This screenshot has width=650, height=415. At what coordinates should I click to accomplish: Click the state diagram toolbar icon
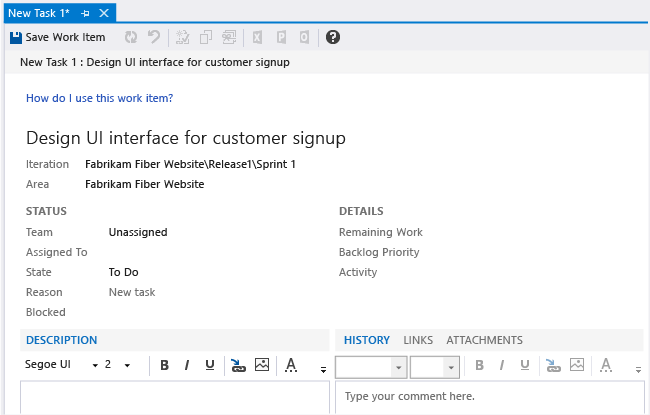229,37
